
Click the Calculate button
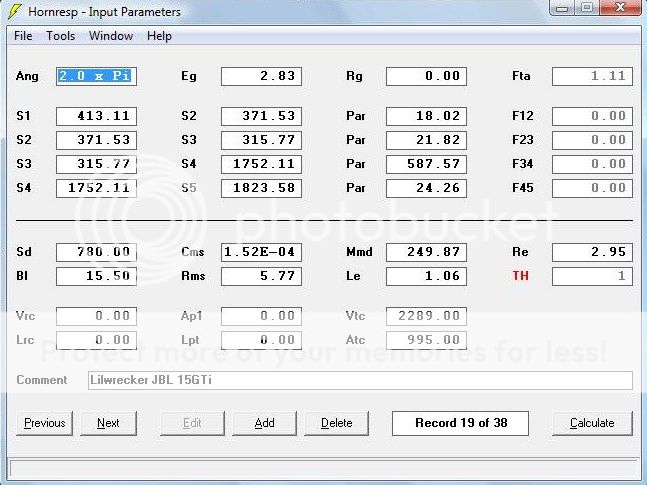[x=592, y=423]
